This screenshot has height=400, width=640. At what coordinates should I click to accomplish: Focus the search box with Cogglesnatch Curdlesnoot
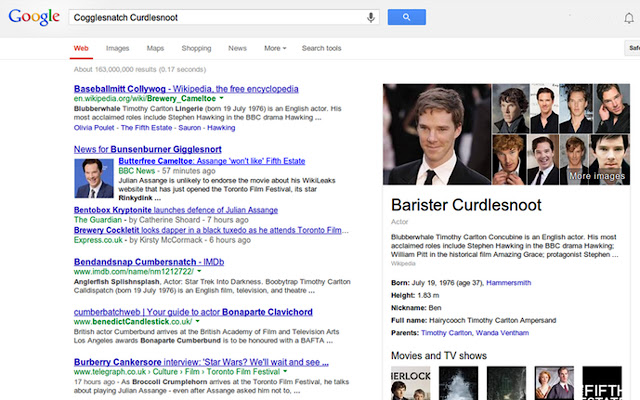pyautogui.click(x=224, y=18)
